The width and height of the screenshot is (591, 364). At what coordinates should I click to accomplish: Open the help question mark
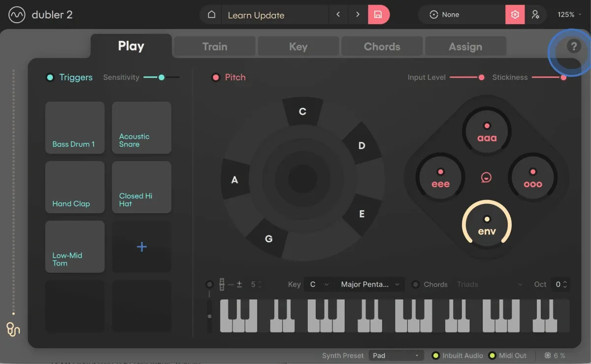tap(573, 46)
